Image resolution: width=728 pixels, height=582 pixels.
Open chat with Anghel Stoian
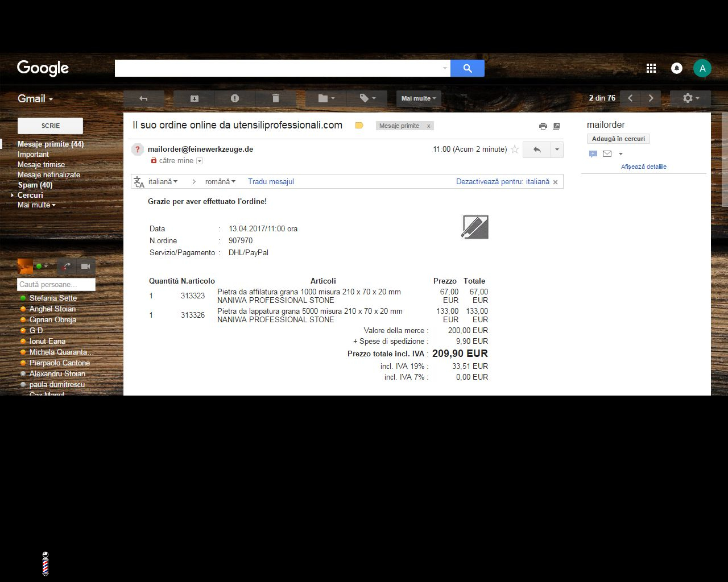(x=52, y=309)
